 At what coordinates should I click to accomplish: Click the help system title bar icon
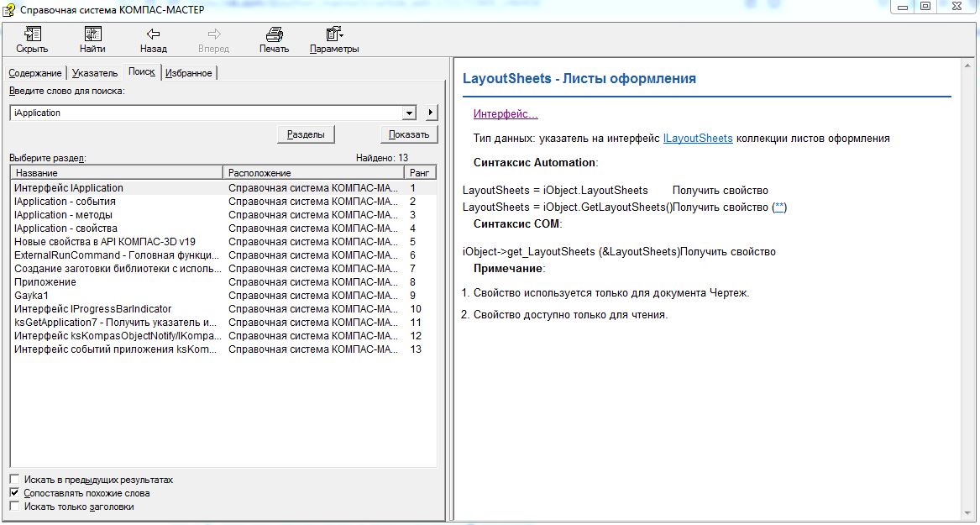click(9, 10)
